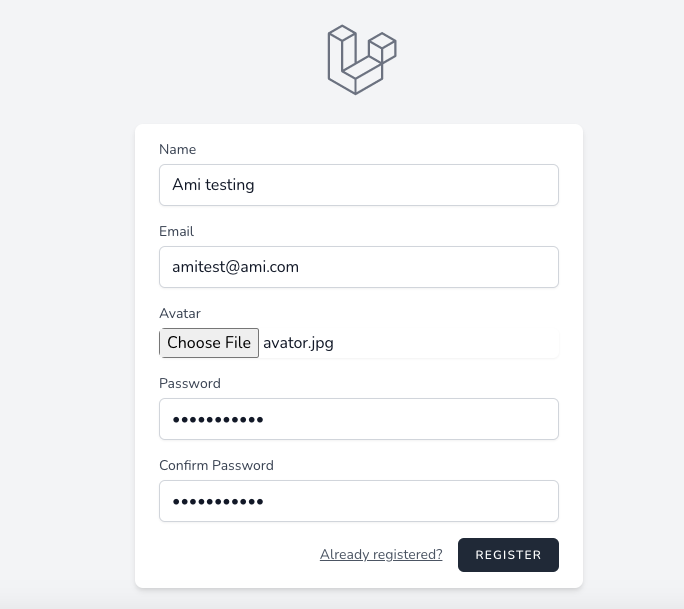Screen dimensions: 684x609
Task: Submit the form with the Register button
Action: (x=508, y=555)
